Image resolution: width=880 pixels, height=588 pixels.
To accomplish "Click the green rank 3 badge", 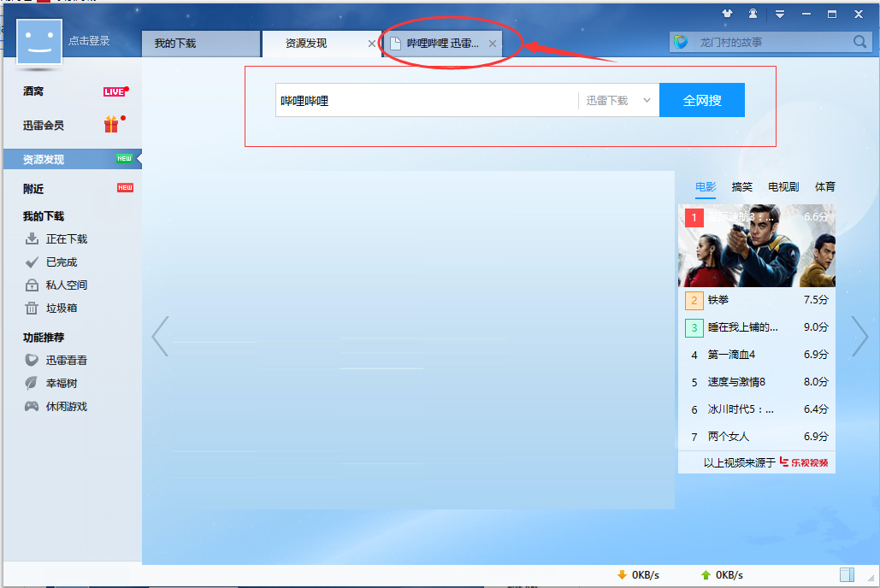I will [694, 327].
